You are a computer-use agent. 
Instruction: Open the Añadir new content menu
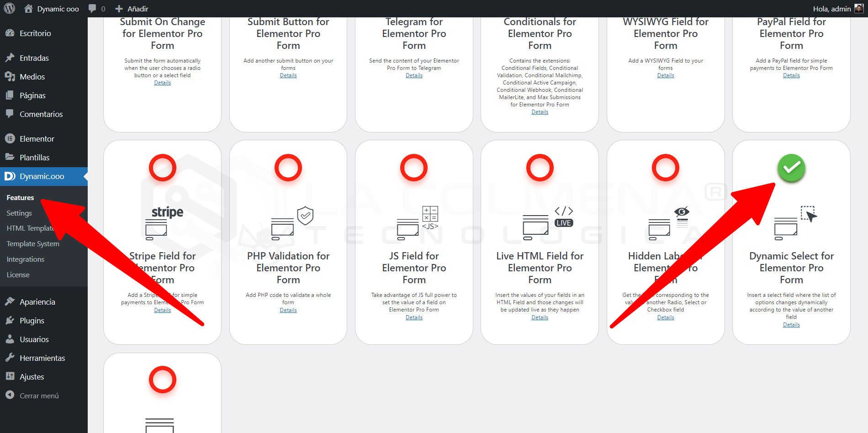click(132, 9)
